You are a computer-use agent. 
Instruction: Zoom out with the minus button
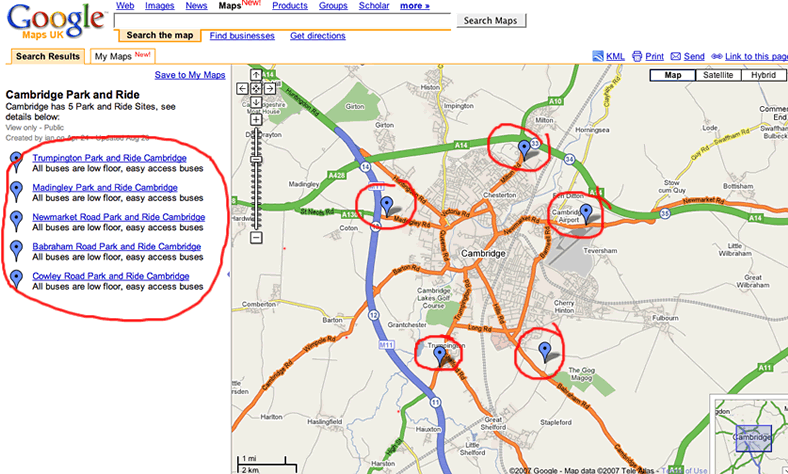[256, 237]
